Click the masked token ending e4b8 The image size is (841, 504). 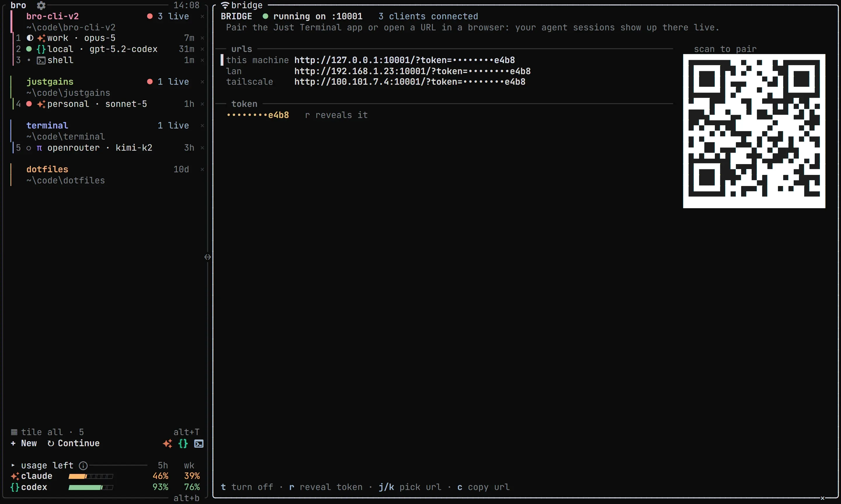click(x=258, y=115)
